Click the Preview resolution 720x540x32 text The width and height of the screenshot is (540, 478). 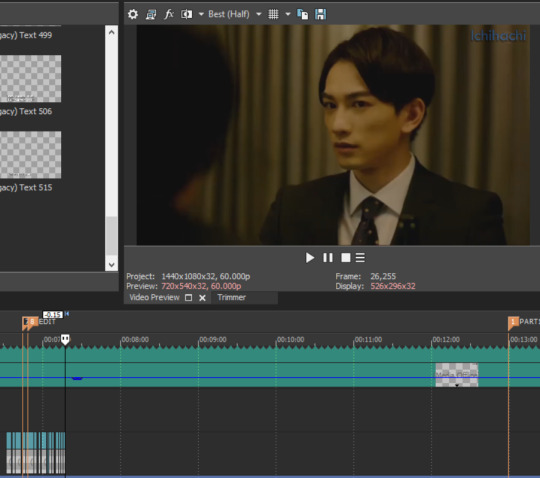201,286
